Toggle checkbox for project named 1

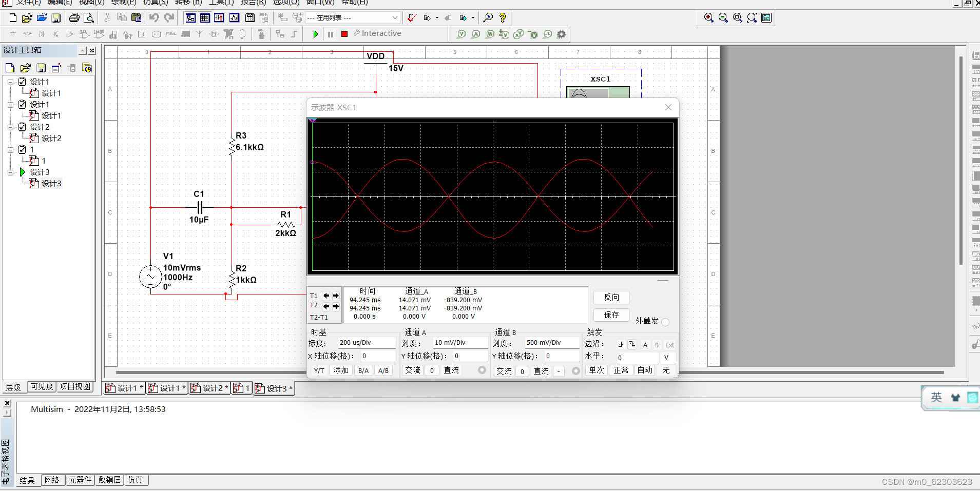coord(22,149)
